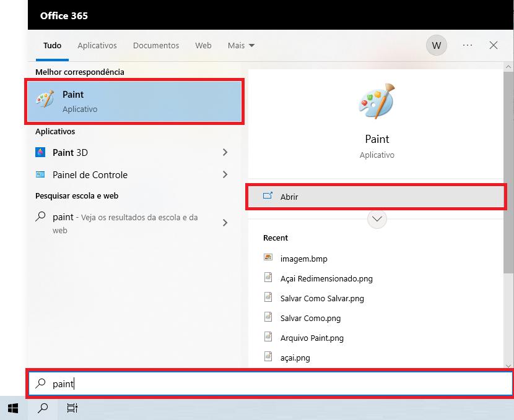The image size is (514, 420).
Task: Open recent file Salvar Como Salvar.png
Action: click(x=322, y=298)
